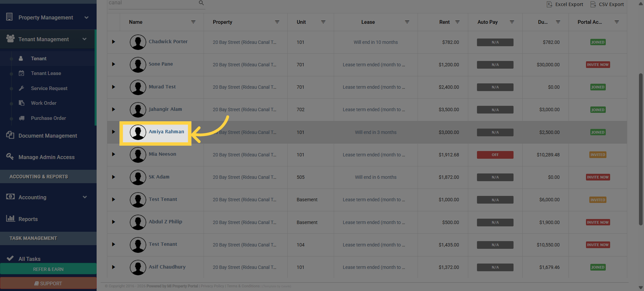Open Tenant in the sidebar
Image resolution: width=644 pixels, height=291 pixels.
click(39, 59)
